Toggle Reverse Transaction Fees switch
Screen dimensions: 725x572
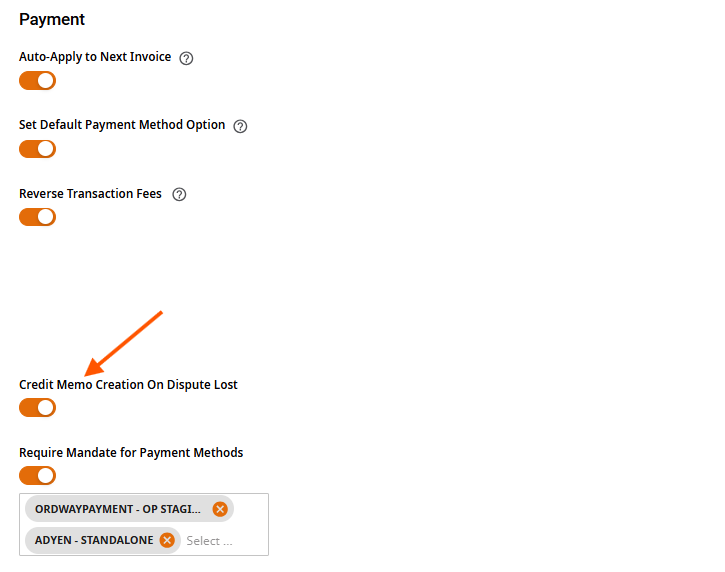37,217
